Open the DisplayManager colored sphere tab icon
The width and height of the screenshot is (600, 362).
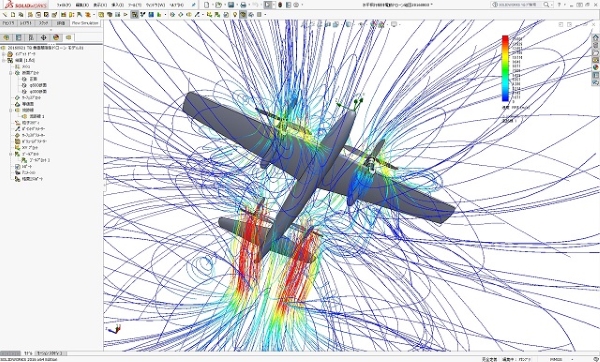(x=56, y=38)
